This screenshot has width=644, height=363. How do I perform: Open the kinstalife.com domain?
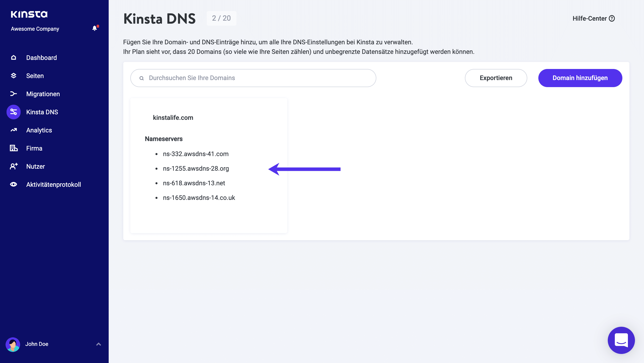173,118
